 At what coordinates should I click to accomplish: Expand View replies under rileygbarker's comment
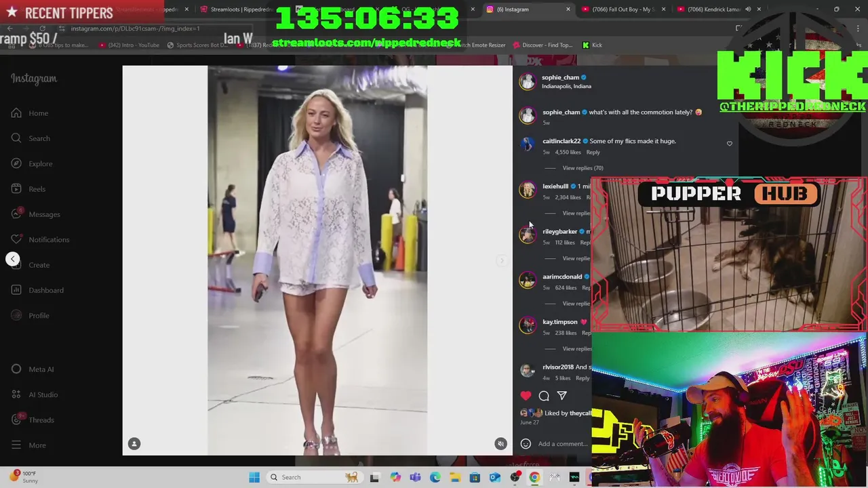pos(576,258)
